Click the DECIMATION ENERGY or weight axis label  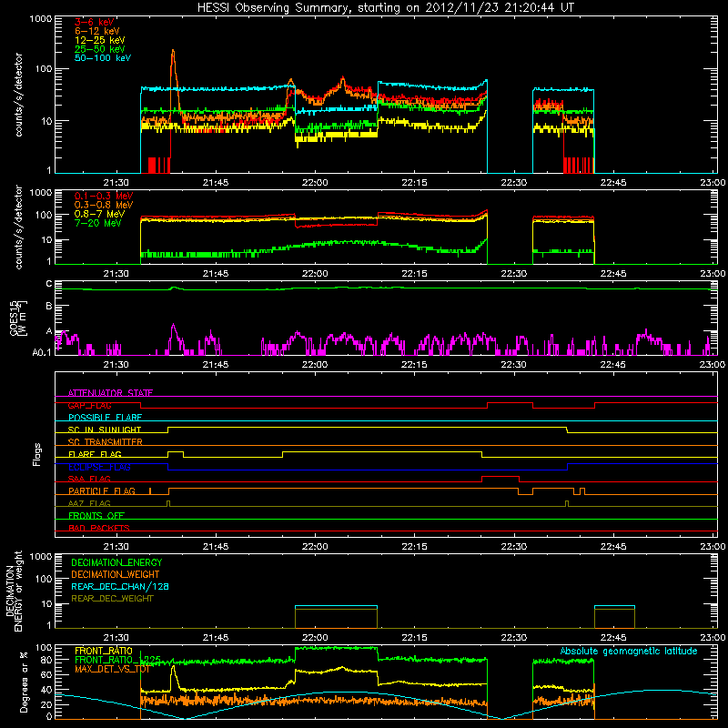click(x=15, y=591)
